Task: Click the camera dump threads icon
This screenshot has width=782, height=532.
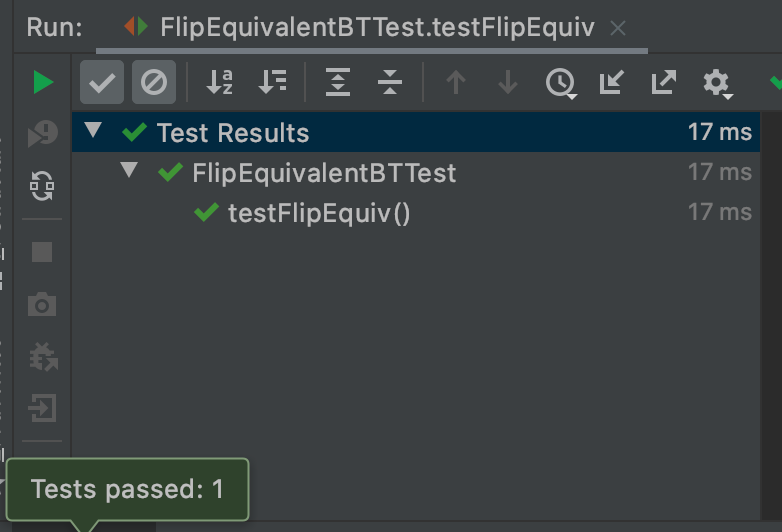Action: (x=43, y=304)
